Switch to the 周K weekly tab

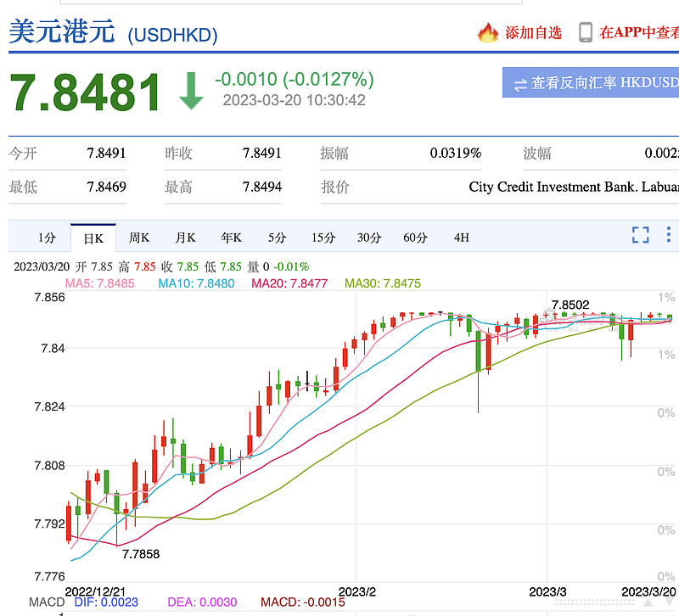pos(138,238)
